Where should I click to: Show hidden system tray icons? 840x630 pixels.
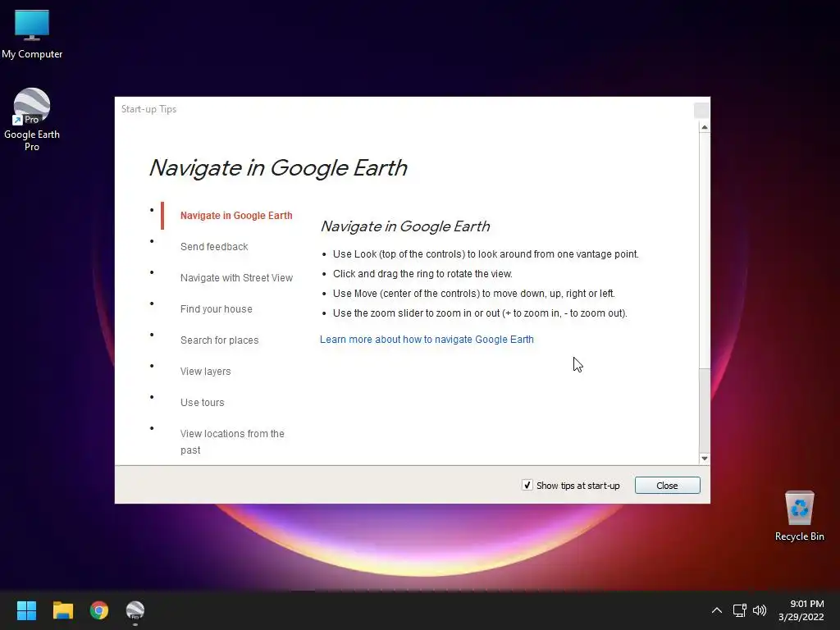717,610
